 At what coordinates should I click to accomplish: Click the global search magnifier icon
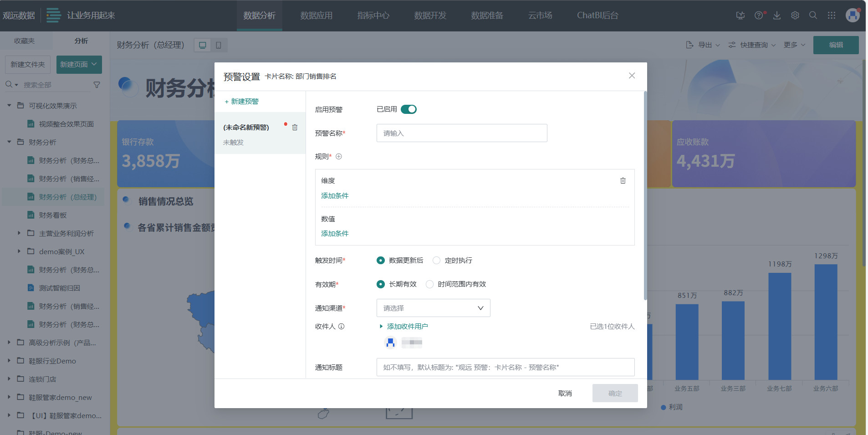coord(813,15)
